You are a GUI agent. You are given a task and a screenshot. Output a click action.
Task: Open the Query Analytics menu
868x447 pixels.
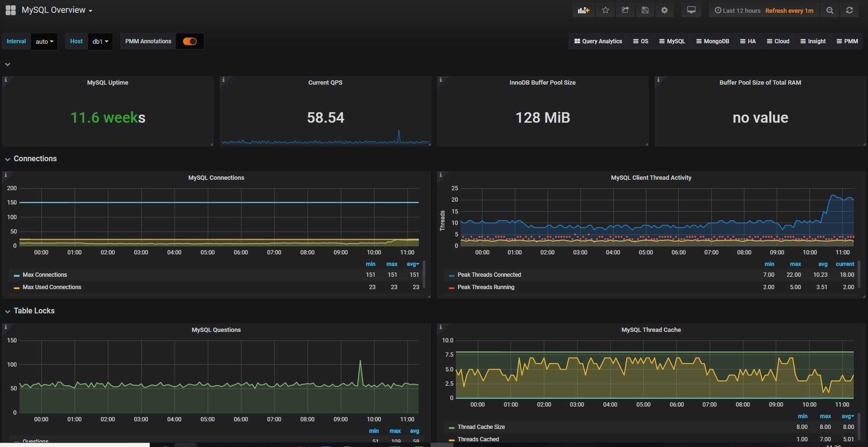(x=598, y=41)
